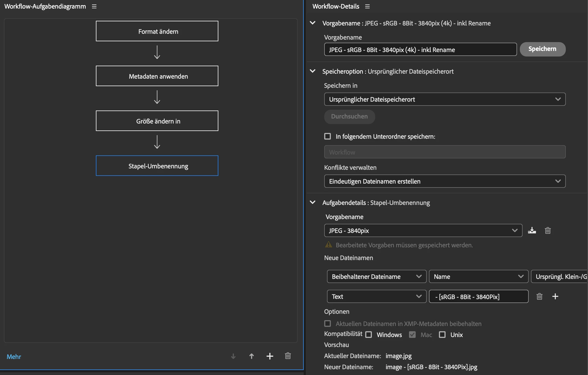Delete rename preset with trash icon
This screenshot has width=588, height=375.
tap(548, 230)
